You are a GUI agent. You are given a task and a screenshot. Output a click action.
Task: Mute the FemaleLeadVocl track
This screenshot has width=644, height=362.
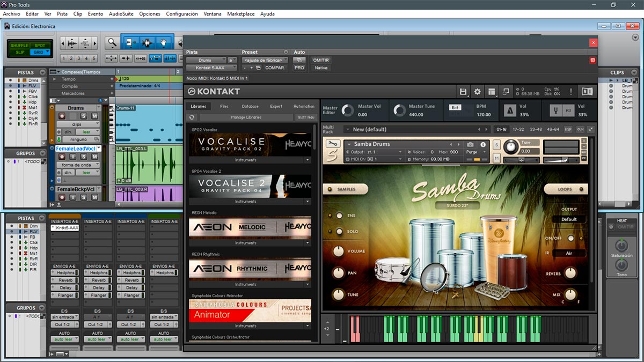94,157
